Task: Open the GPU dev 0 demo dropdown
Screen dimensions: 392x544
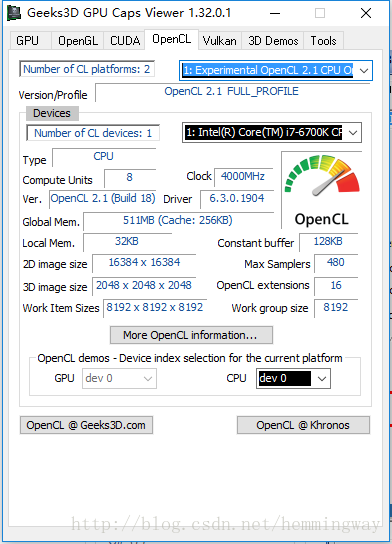Action: (119, 379)
